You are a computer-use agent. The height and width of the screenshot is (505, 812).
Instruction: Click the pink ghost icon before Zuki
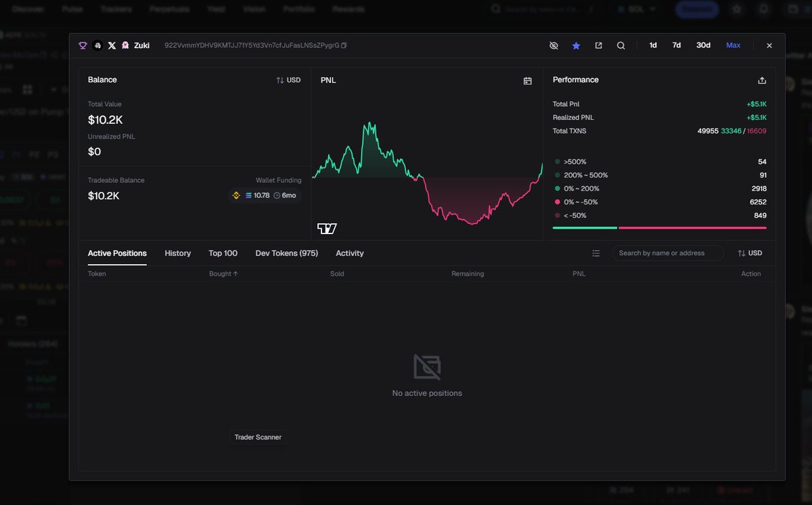click(x=125, y=45)
